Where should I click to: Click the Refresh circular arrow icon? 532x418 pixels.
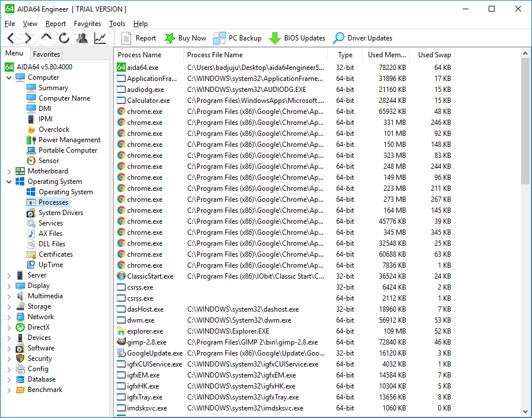[64, 38]
